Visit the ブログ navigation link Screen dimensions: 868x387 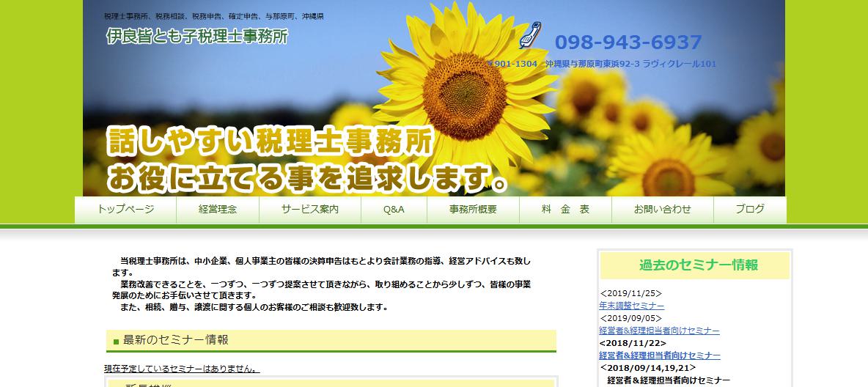(x=750, y=210)
